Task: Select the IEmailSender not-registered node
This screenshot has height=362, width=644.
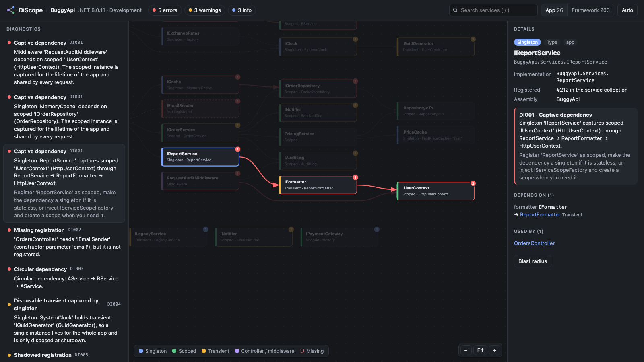Action: pyautogui.click(x=200, y=109)
